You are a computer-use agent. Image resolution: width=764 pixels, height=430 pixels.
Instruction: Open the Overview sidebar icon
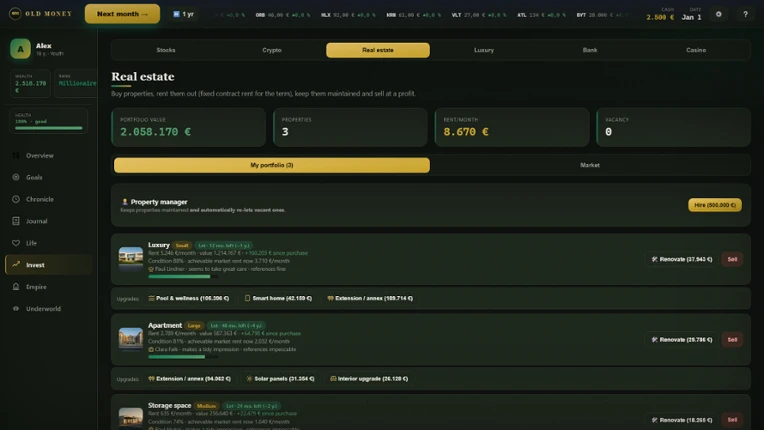coord(16,155)
